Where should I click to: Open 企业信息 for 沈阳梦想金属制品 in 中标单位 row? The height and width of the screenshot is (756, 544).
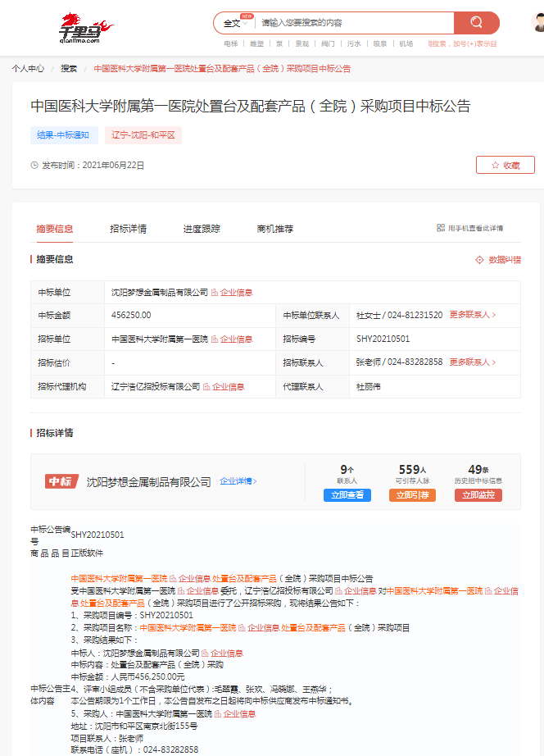(x=232, y=292)
